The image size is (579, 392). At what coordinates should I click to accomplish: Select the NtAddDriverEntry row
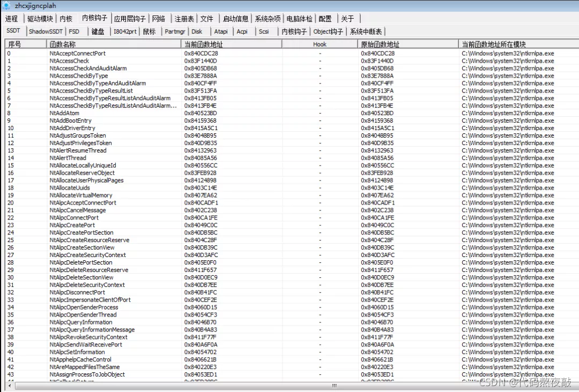293,128
